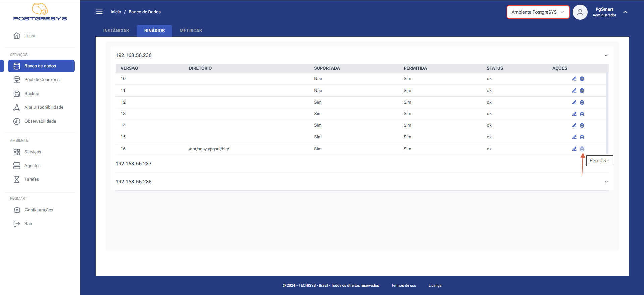Edit the version 11 binary
The width and height of the screenshot is (644, 295).
[x=574, y=91]
